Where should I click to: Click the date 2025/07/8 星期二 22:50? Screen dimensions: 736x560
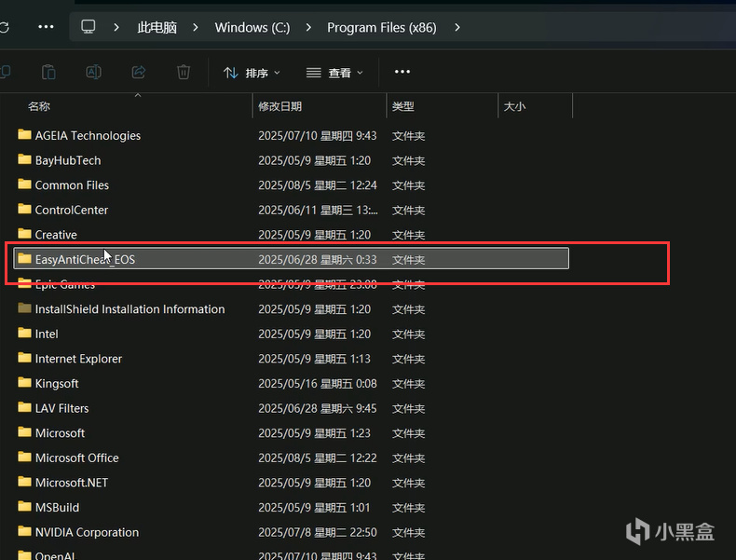click(318, 532)
